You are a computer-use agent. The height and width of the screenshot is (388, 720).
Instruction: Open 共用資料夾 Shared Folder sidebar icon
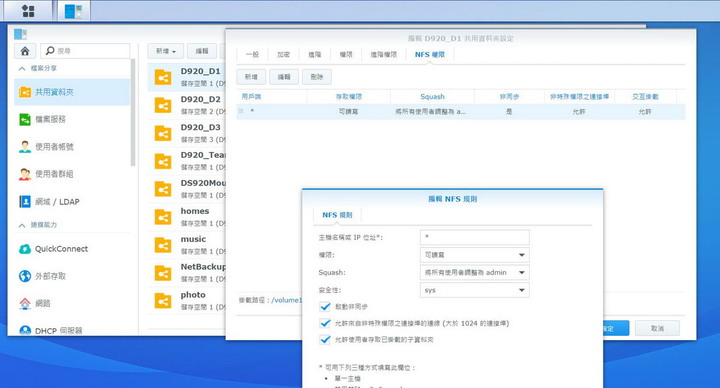point(25,92)
